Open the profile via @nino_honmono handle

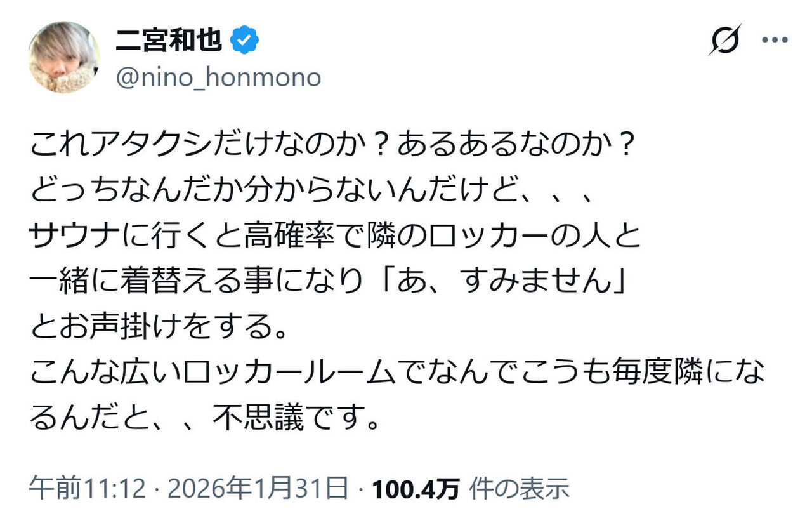coord(219,77)
